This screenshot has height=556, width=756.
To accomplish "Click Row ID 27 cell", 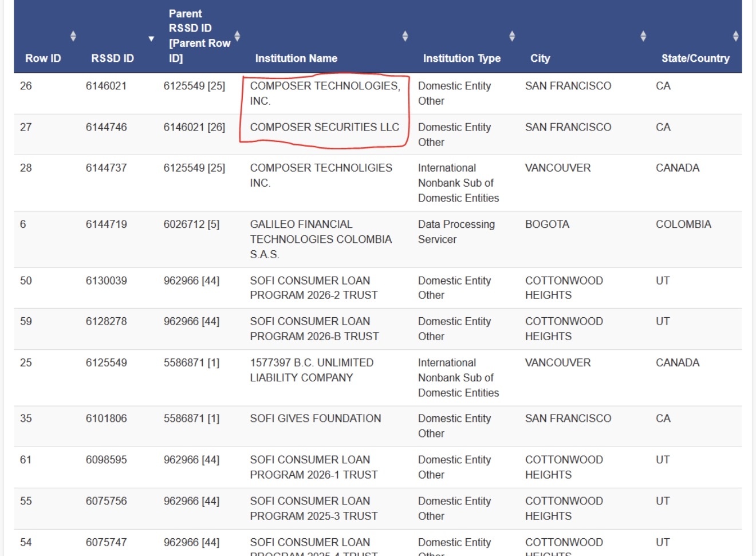I will click(26, 127).
